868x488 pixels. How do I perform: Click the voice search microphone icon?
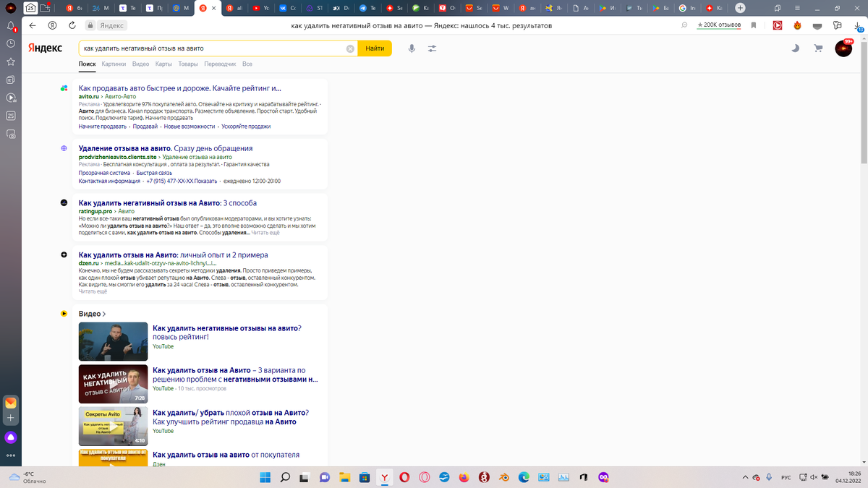point(412,48)
